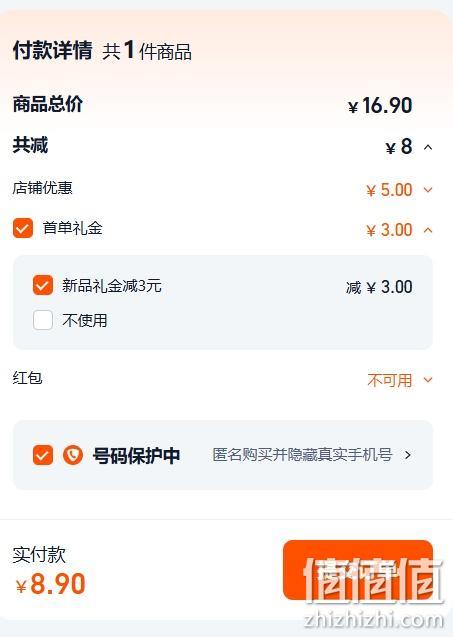Click the ¥8 total reduction amount
This screenshot has height=637, width=453.
click(x=399, y=147)
